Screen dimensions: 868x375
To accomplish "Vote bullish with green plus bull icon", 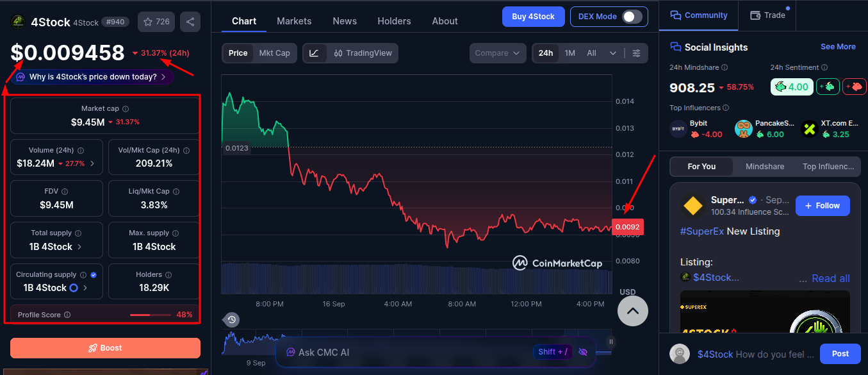I will coord(828,87).
